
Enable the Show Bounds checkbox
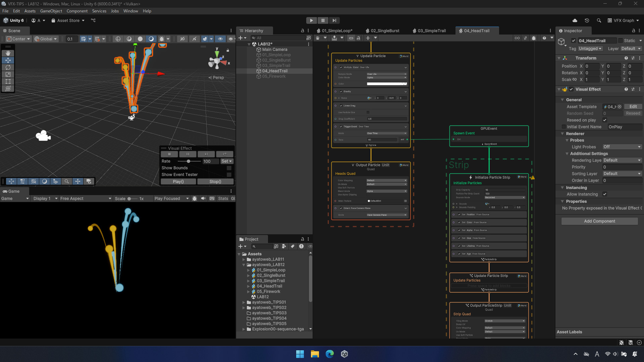tap(229, 168)
